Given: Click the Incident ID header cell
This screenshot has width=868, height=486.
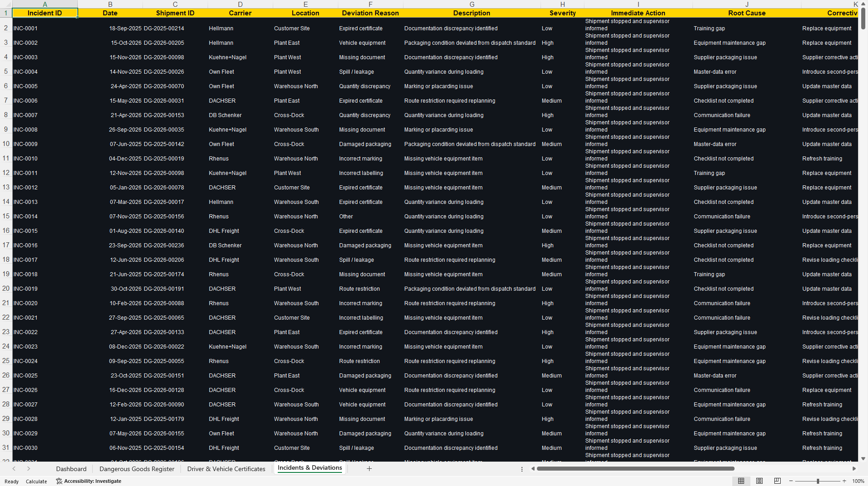Looking at the screenshot, I should [45, 13].
